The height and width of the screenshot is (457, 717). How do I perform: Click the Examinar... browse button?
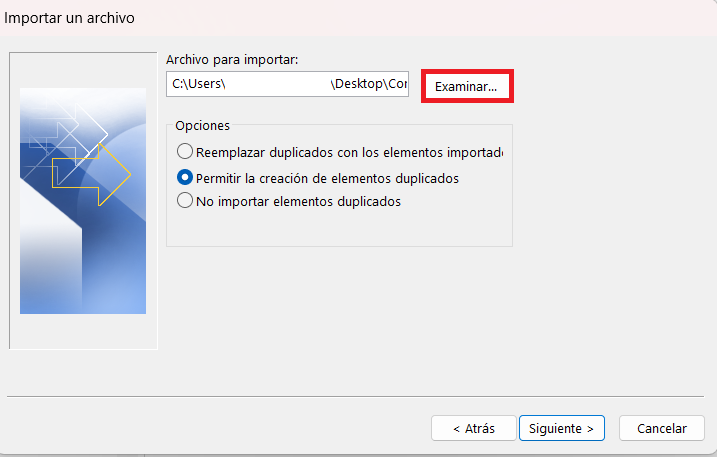pos(466,86)
